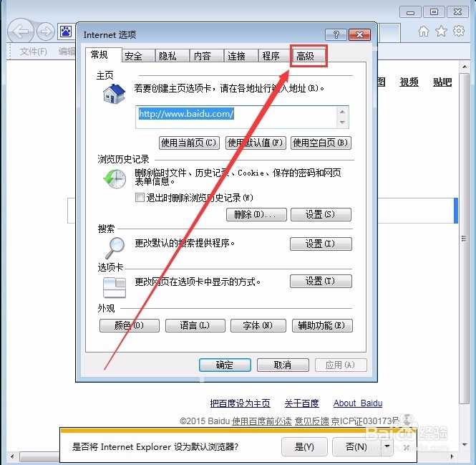Click the browsing history clock icon
Viewport: 476px width, 465px height.
(115, 179)
